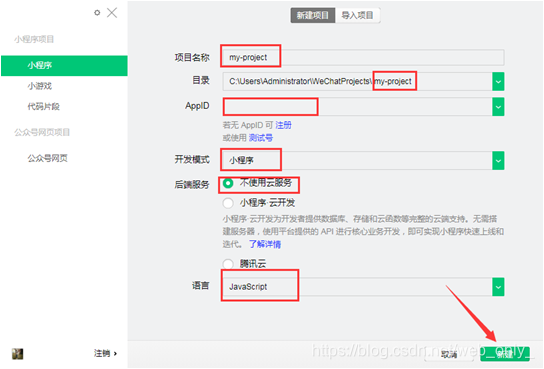Select 腾讯云 radio button
This screenshot has height=369, width=544.
coord(228,264)
